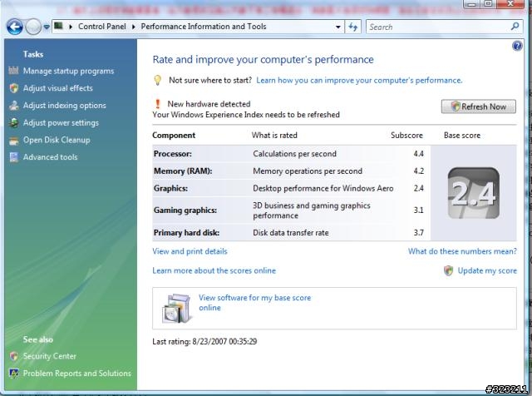Click the Subscore column header

(406, 135)
